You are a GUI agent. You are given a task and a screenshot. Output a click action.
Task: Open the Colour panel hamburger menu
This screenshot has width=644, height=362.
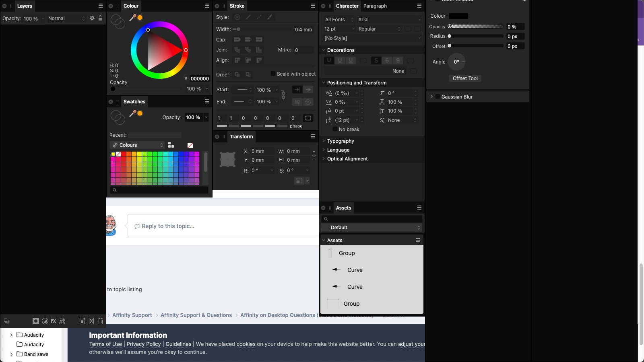pos(207,6)
